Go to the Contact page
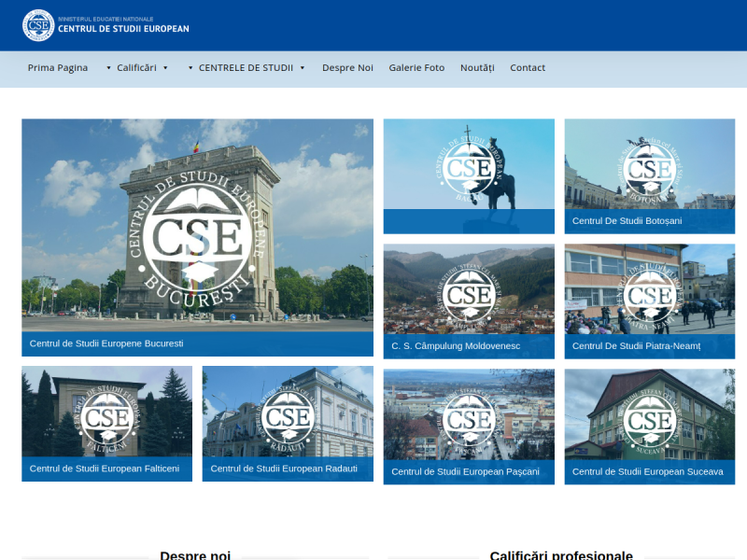The height and width of the screenshot is (560, 747). point(528,67)
